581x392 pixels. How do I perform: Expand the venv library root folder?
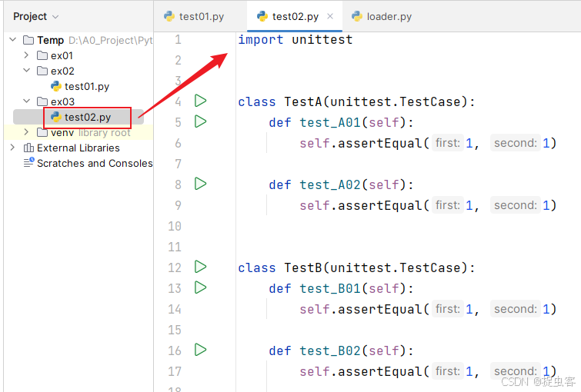(x=26, y=131)
